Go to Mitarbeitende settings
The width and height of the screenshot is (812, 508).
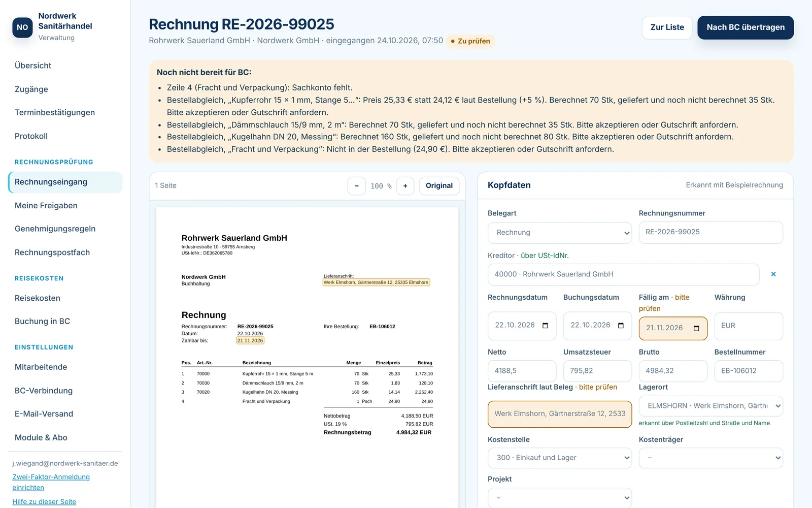click(65, 367)
